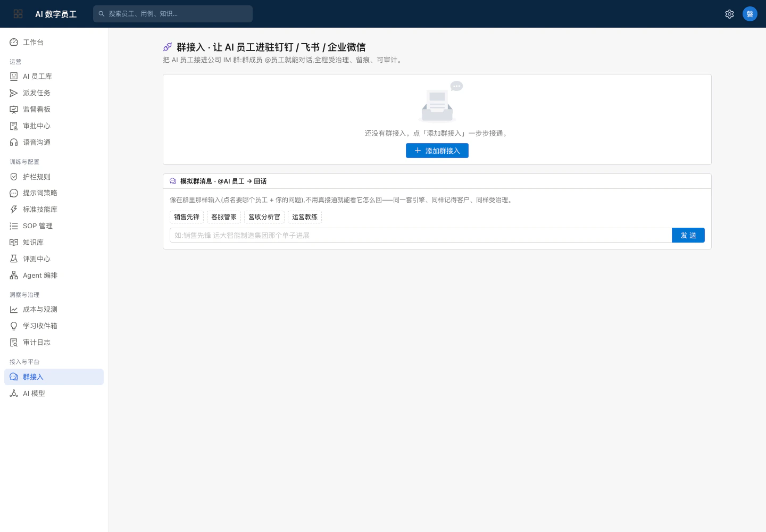Click the 还没有群接入 empty-state message
Viewport: 766px width, 532px height.
(x=437, y=134)
